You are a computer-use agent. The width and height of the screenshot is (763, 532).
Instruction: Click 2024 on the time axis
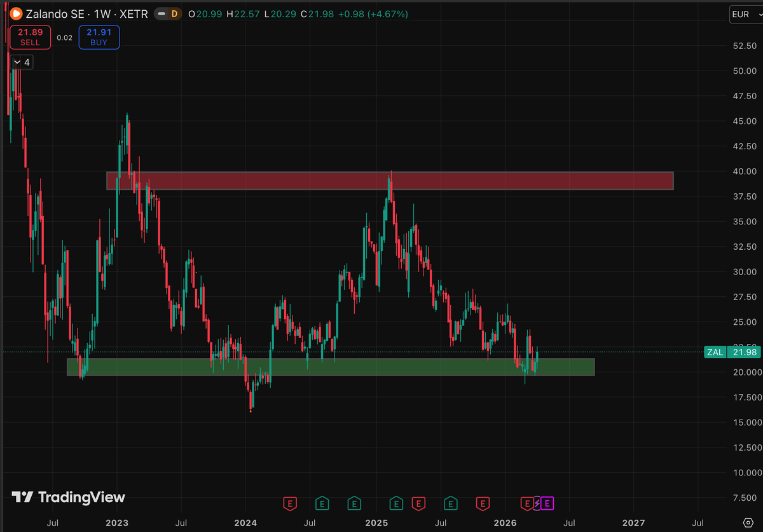pos(246,522)
